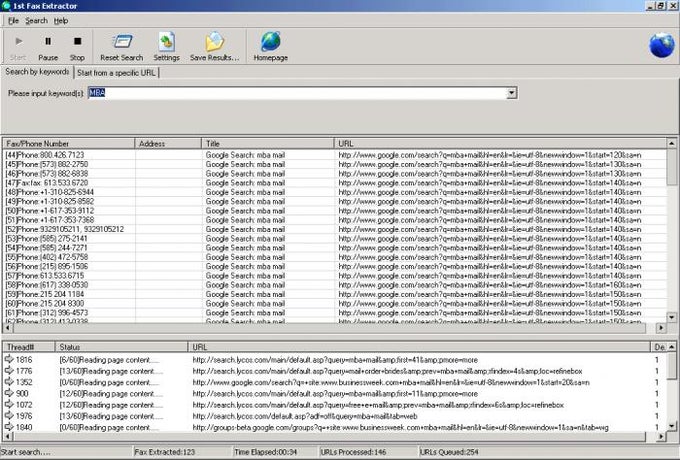Click the arrow icon for thread 1072
The height and width of the screenshot is (460, 680).
(9, 404)
